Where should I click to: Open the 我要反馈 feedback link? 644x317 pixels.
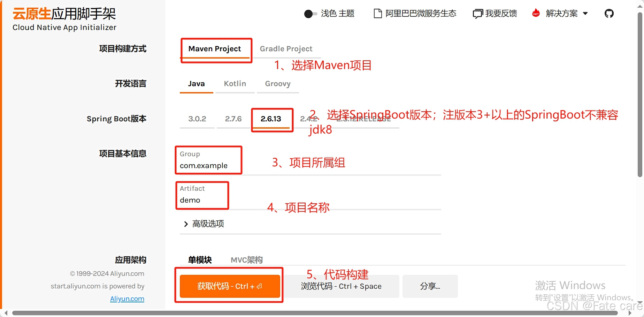point(495,14)
